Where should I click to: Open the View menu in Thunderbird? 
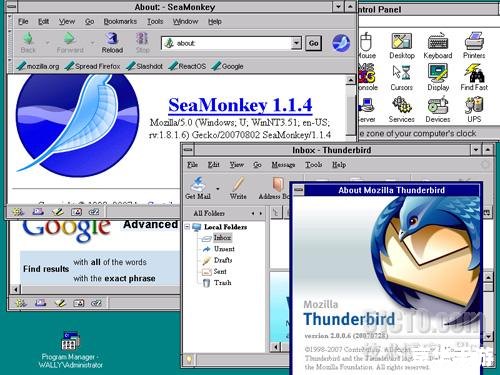(237, 165)
